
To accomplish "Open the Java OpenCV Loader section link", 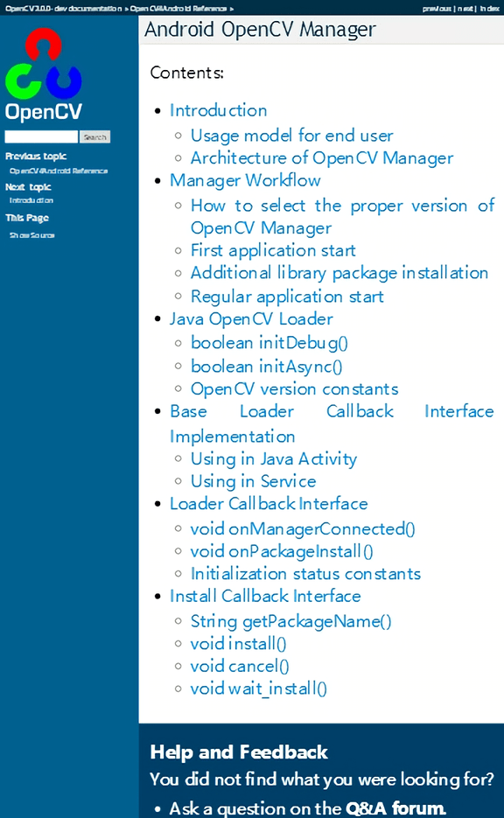I will point(251,319).
